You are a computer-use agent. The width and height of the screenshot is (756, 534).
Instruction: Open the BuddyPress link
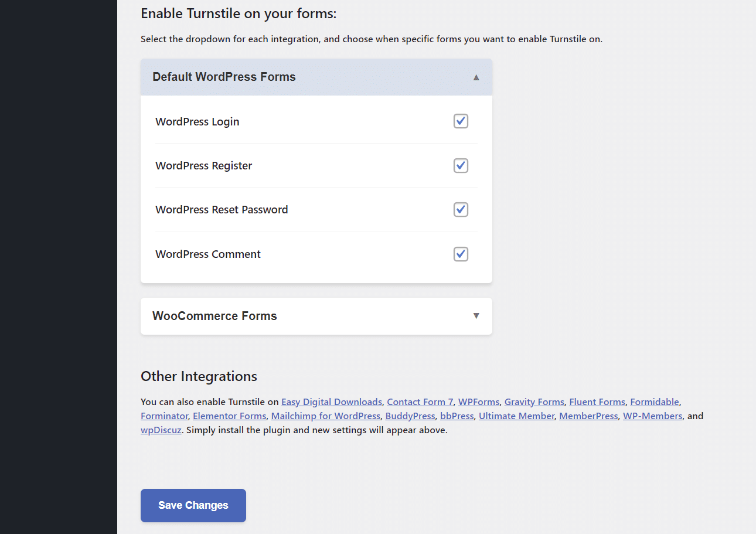coord(410,416)
